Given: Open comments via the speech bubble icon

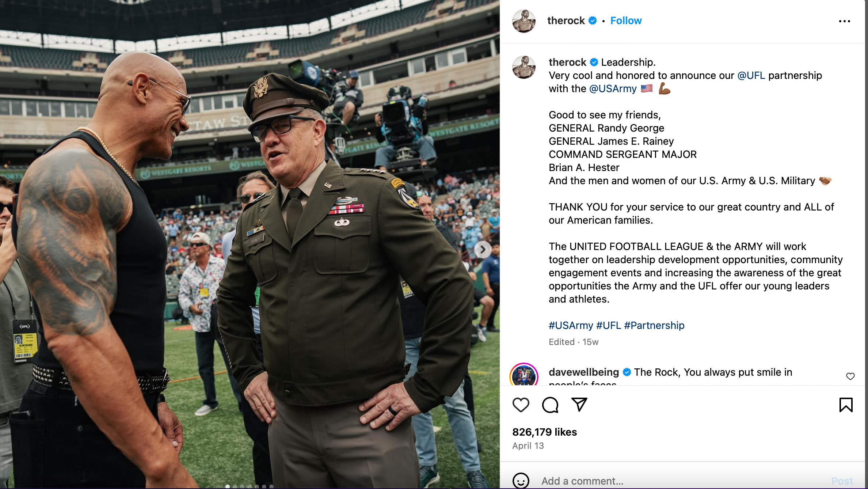Looking at the screenshot, I should (x=550, y=405).
